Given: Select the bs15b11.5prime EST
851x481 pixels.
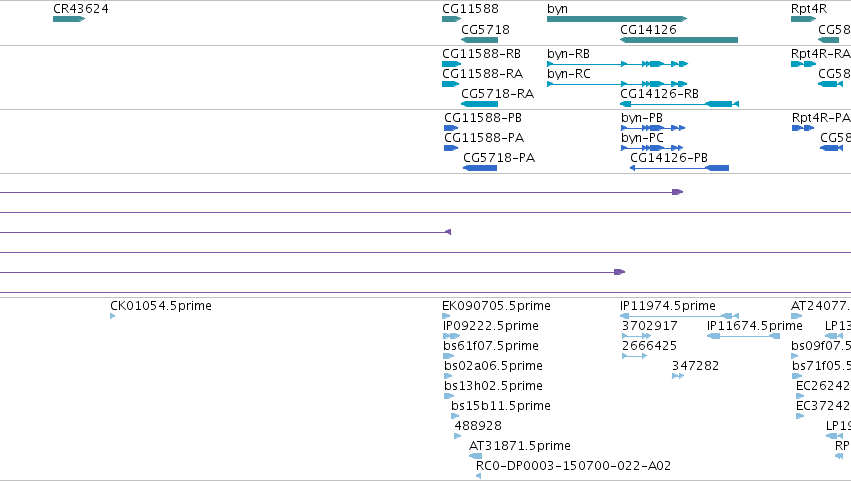Looking at the screenshot, I should tap(455, 416).
